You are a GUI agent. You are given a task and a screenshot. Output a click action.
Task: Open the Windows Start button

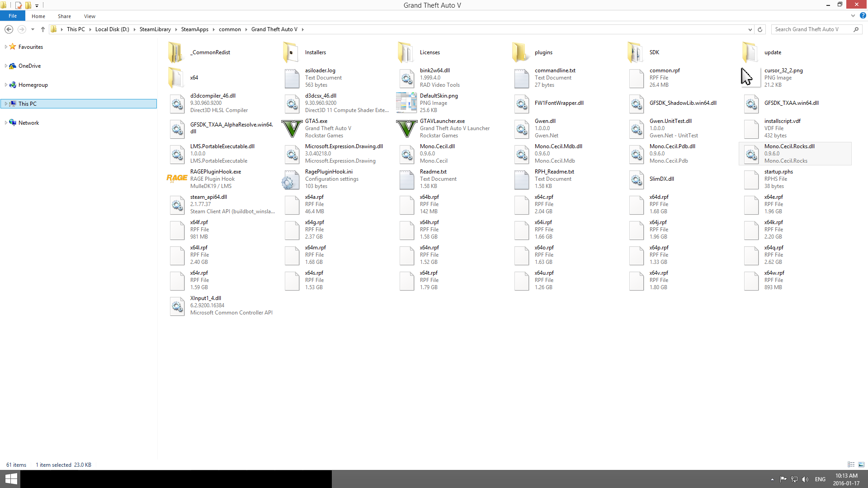click(10, 479)
